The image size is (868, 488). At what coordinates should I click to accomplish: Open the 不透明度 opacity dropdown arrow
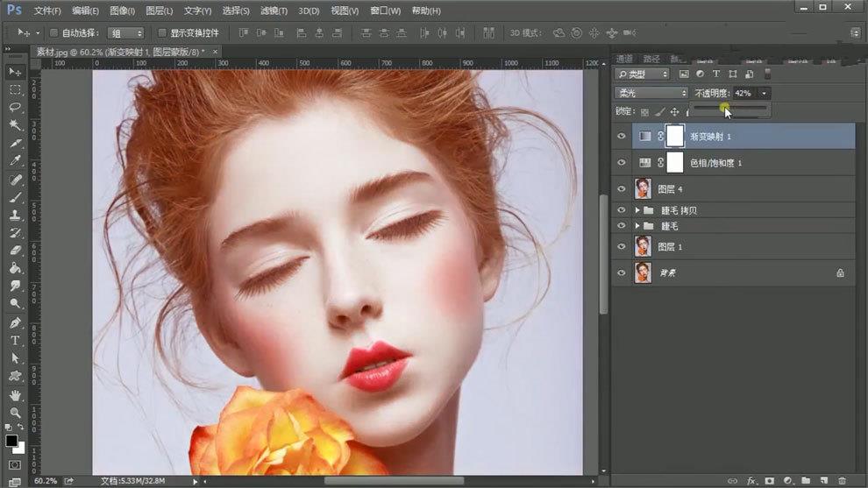(765, 93)
